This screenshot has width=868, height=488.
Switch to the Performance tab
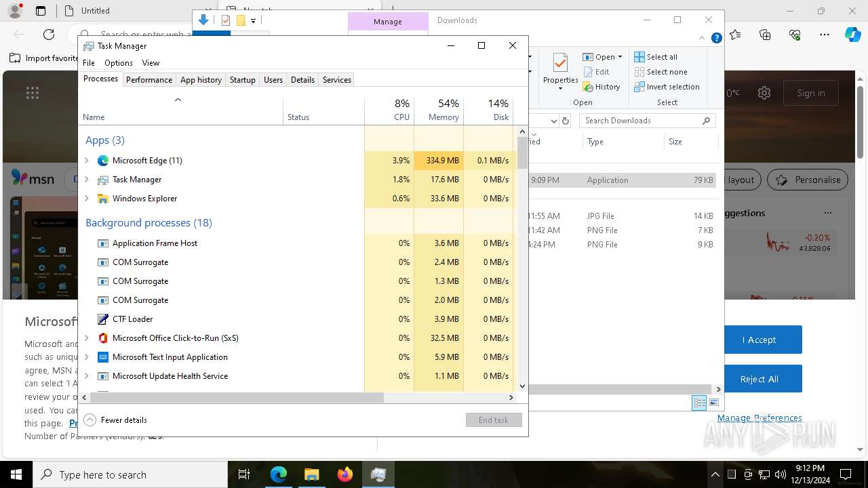click(149, 80)
